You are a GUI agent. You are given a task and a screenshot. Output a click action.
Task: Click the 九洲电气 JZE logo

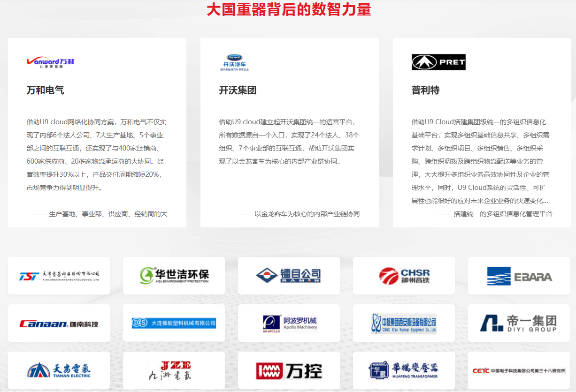tap(174, 370)
